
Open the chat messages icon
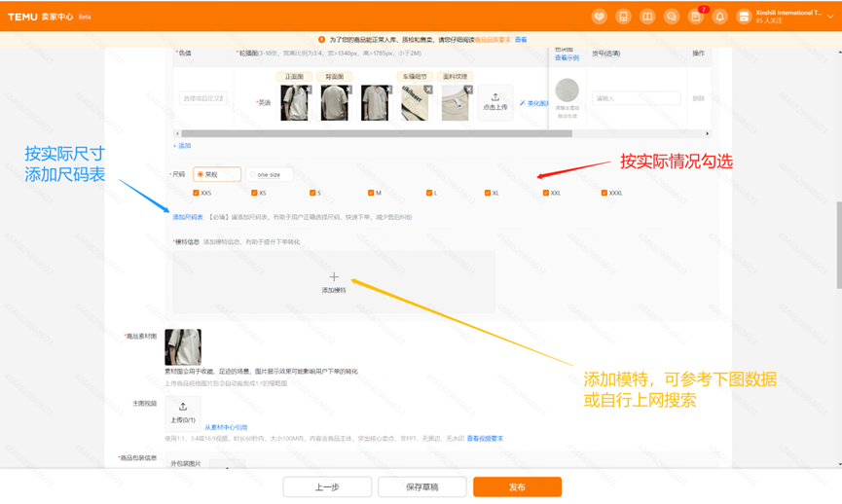[672, 17]
